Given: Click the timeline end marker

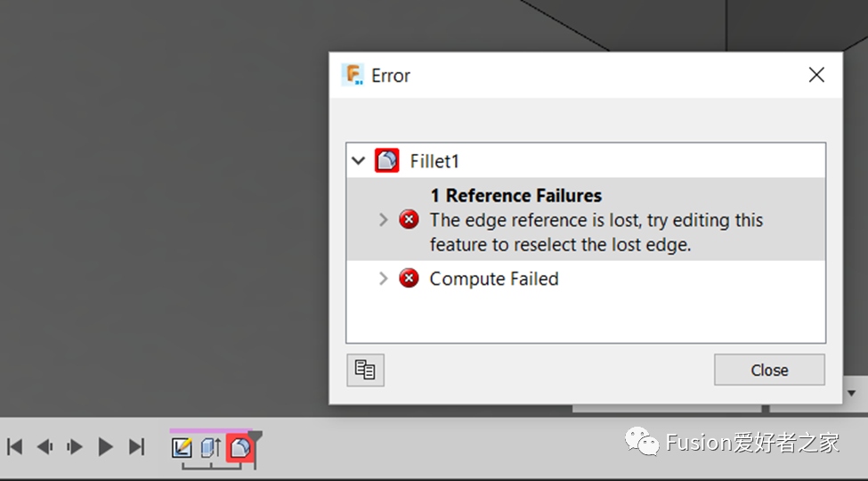Looking at the screenshot, I should 256,437.
